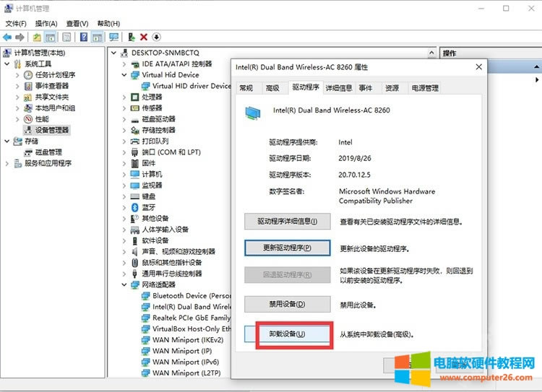Click the down-arrow circle toolbar icon
This screenshot has width=542, height=392.
(x=156, y=37)
